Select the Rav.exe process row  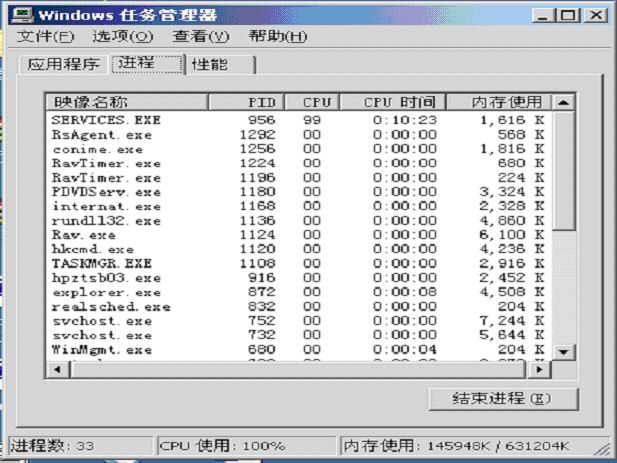(x=299, y=234)
